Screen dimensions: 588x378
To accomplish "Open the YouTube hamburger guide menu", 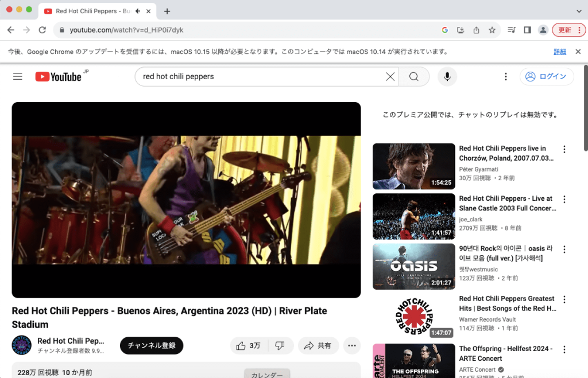I will [18, 76].
